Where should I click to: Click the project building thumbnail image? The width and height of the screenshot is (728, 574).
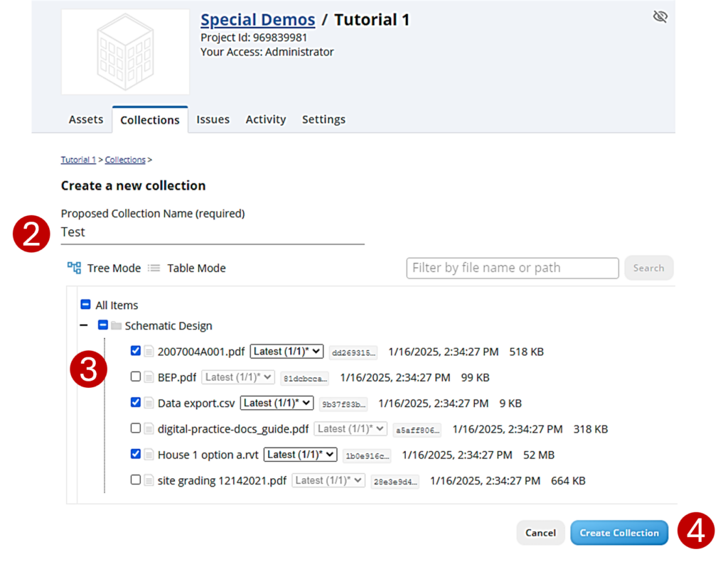[125, 52]
